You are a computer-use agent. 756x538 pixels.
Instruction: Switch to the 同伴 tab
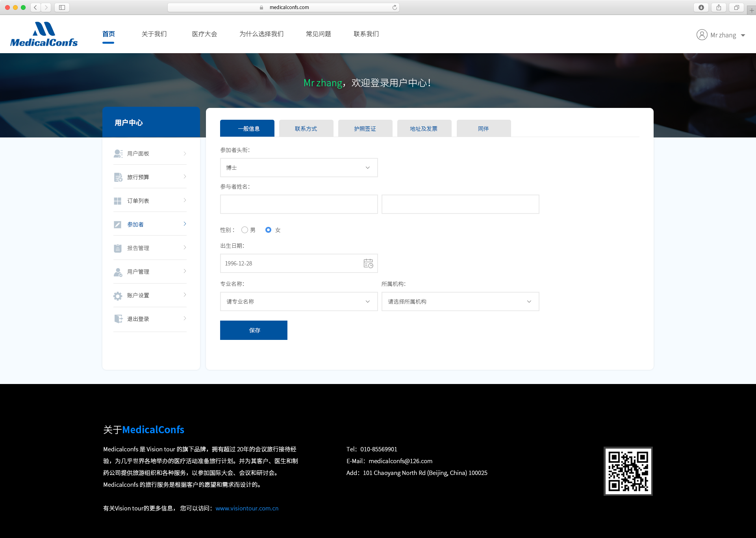tap(484, 128)
